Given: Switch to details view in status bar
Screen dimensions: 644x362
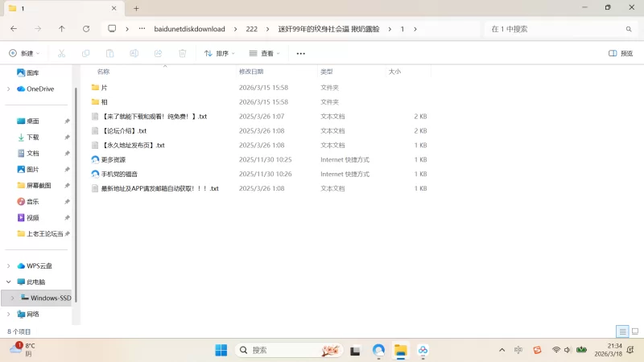Looking at the screenshot, I should click(622, 331).
